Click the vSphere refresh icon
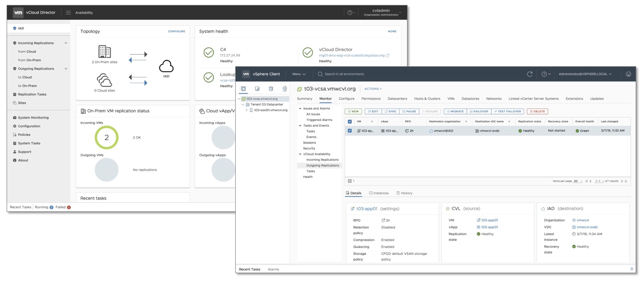Viewport: 644px width, 283px height. (529, 74)
